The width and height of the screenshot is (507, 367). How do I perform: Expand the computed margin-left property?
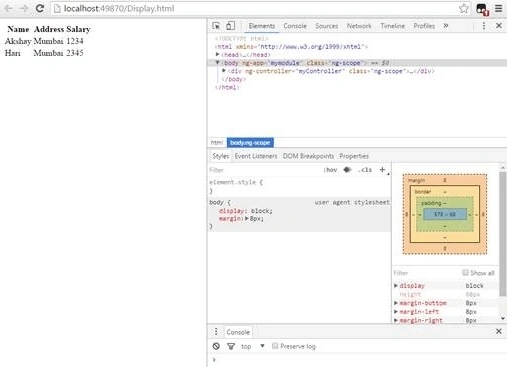396,312
